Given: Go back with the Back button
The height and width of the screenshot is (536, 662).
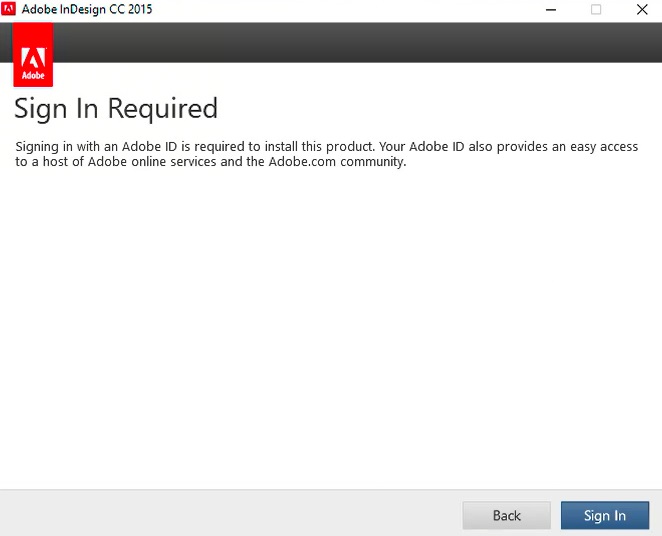Looking at the screenshot, I should point(506,515).
